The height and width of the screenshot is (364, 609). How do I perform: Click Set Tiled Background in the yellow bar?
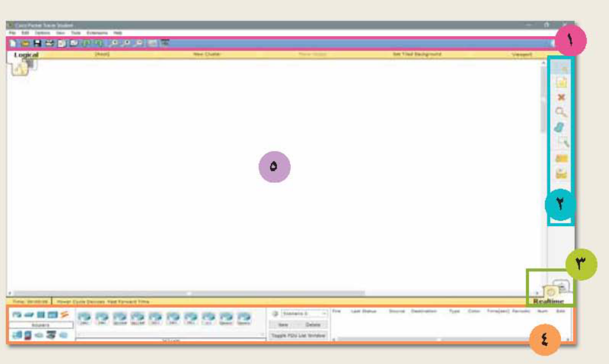[417, 55]
